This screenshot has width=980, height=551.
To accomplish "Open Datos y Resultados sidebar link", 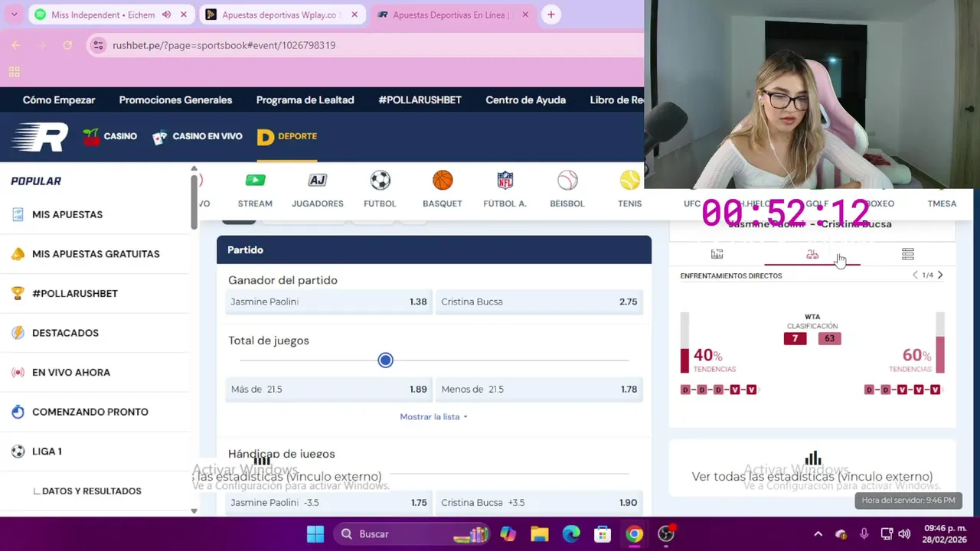I will tap(91, 491).
